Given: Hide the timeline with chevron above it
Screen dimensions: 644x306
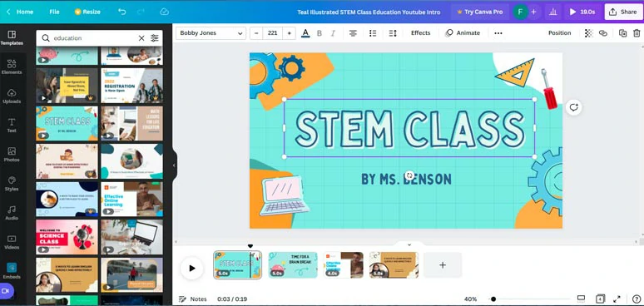Looking at the screenshot, I should click(409, 244).
